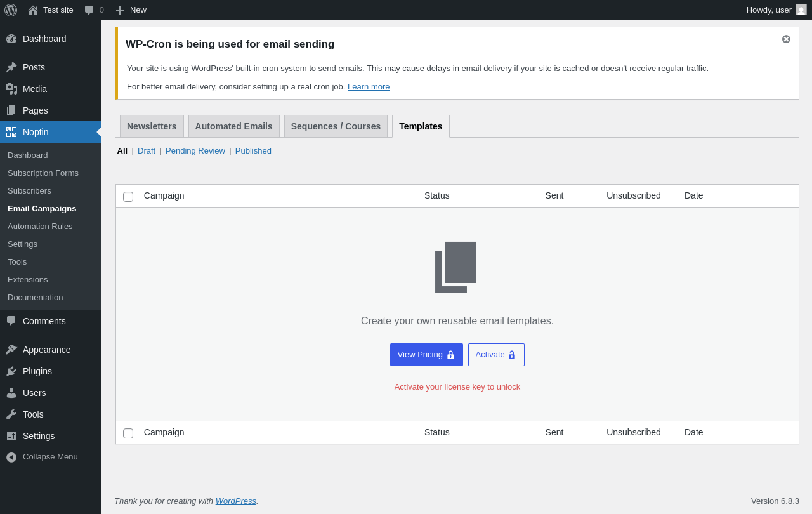Click the Collapse Menu arrow icon

[x=11, y=457]
